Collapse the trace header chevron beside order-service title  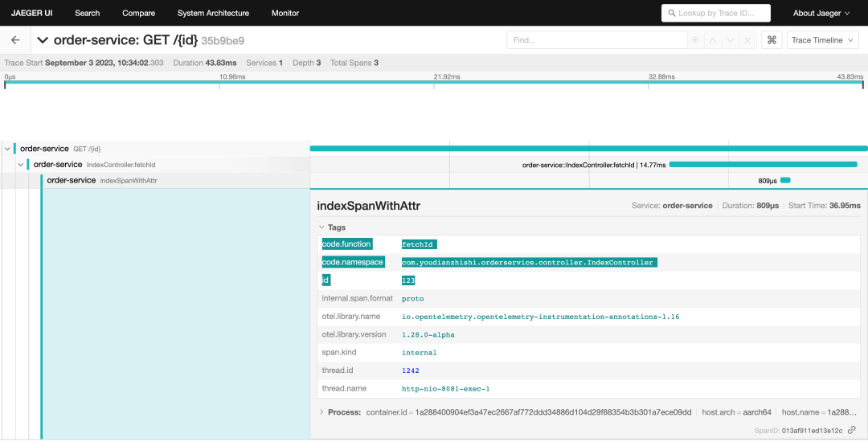pyautogui.click(x=42, y=40)
